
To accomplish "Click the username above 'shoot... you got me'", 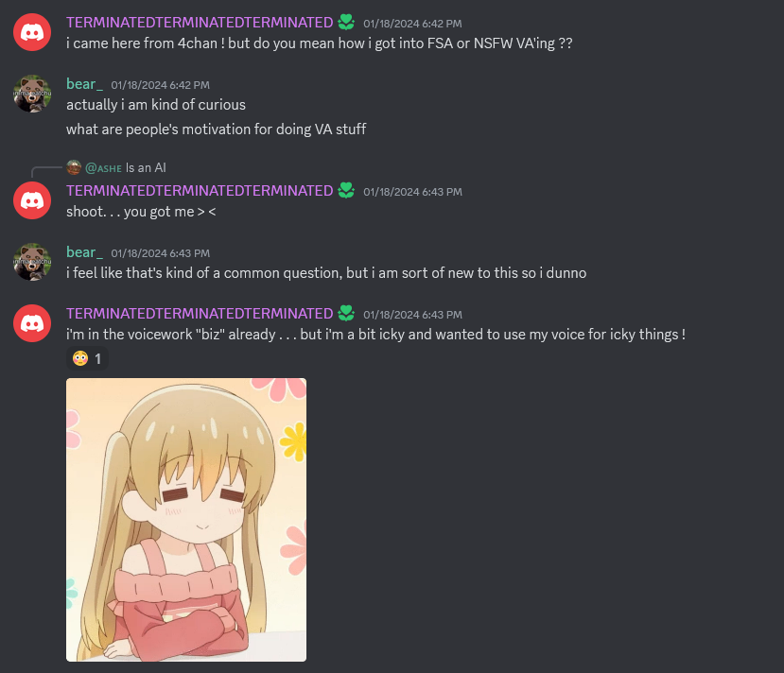I will (x=200, y=190).
